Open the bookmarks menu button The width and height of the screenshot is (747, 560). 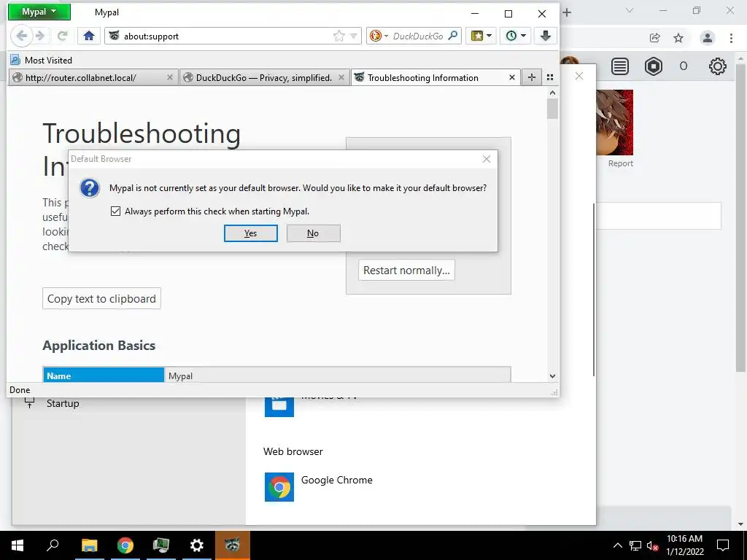click(481, 36)
